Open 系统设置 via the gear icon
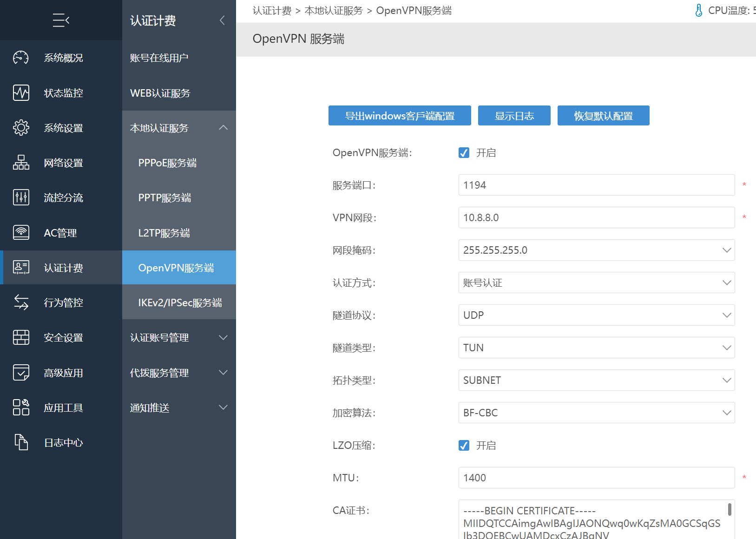The width and height of the screenshot is (756, 539). [x=21, y=128]
